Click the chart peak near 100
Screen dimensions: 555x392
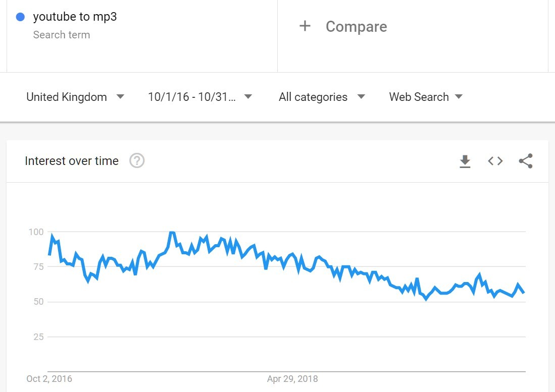click(172, 233)
